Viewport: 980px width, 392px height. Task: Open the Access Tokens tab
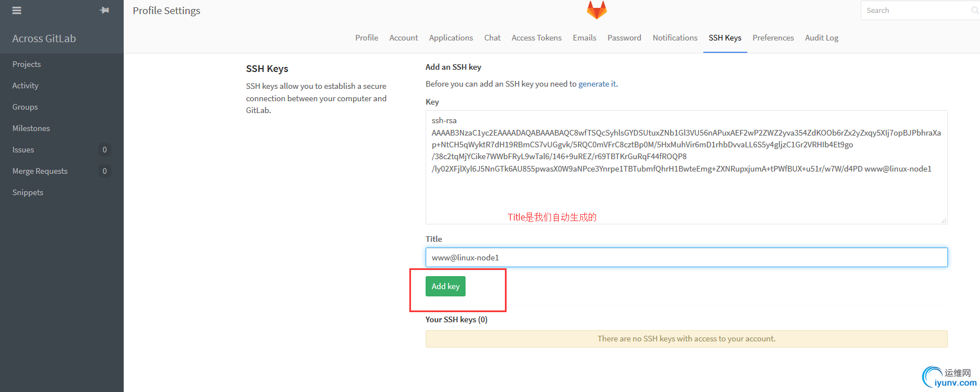pos(536,38)
